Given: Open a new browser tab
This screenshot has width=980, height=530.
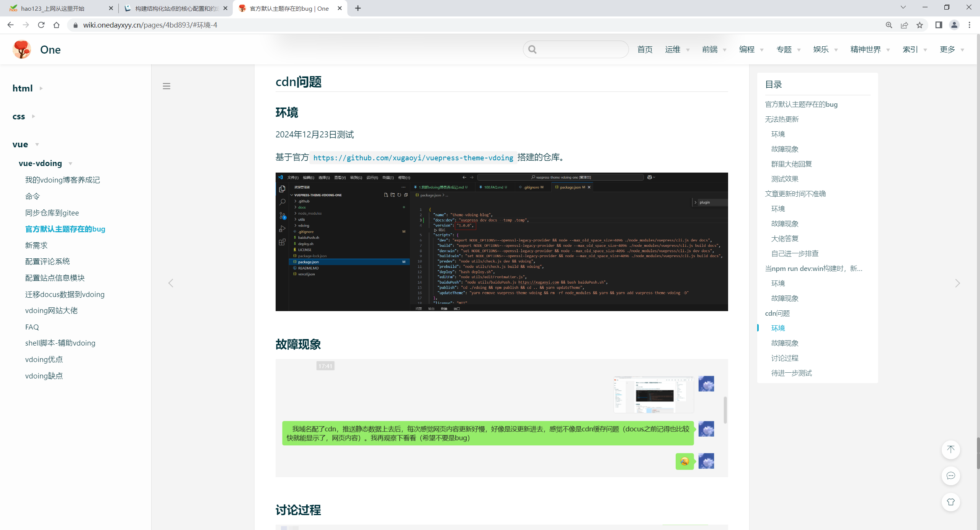Looking at the screenshot, I should pos(358,8).
